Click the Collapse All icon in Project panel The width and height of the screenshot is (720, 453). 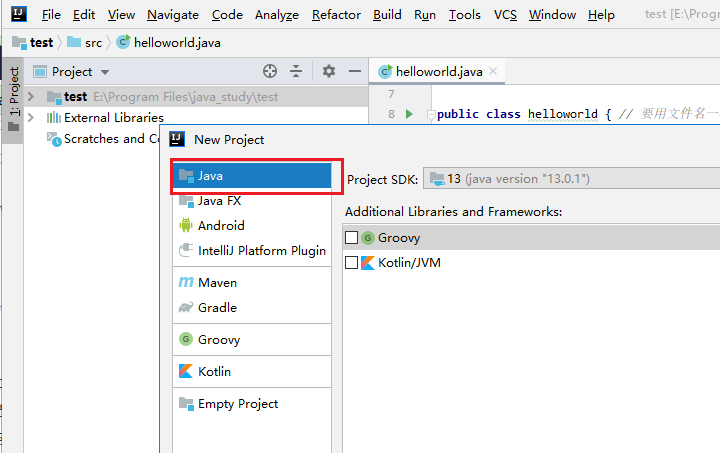click(x=296, y=71)
